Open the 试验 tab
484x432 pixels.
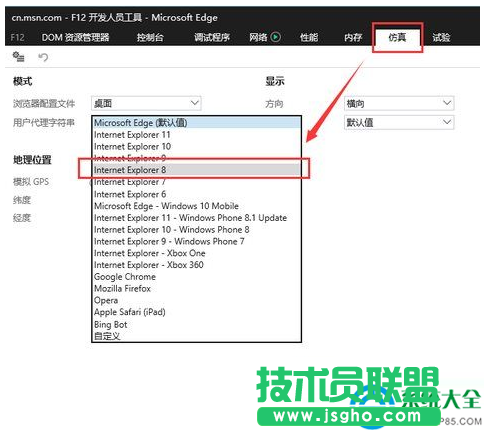(441, 37)
